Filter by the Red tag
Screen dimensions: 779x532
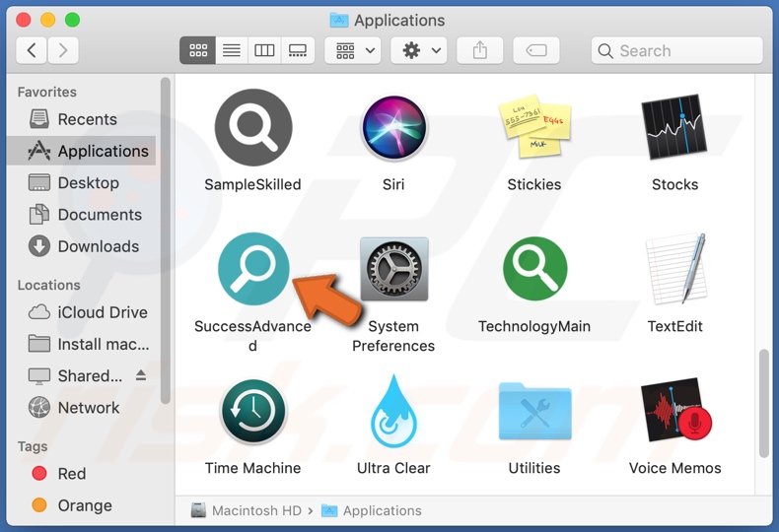[x=83, y=474]
